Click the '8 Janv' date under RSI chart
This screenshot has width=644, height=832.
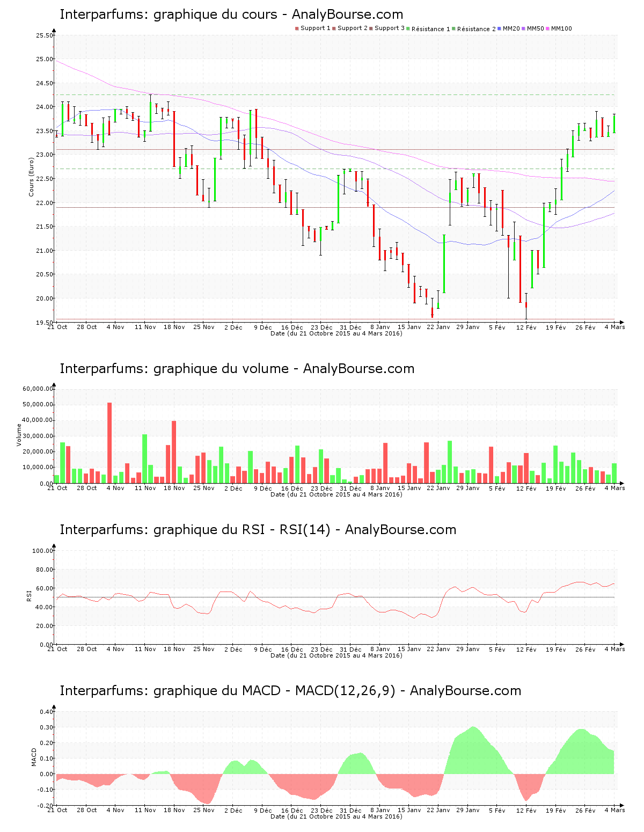[x=380, y=649]
